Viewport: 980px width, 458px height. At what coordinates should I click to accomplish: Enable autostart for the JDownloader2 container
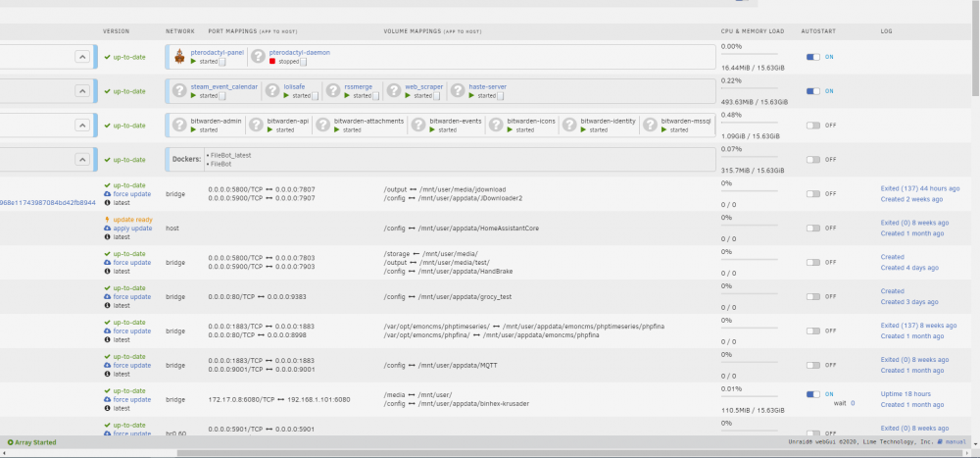[x=813, y=194]
